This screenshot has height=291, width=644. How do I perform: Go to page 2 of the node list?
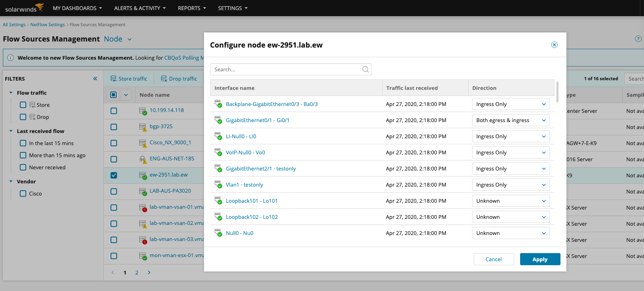point(137,273)
